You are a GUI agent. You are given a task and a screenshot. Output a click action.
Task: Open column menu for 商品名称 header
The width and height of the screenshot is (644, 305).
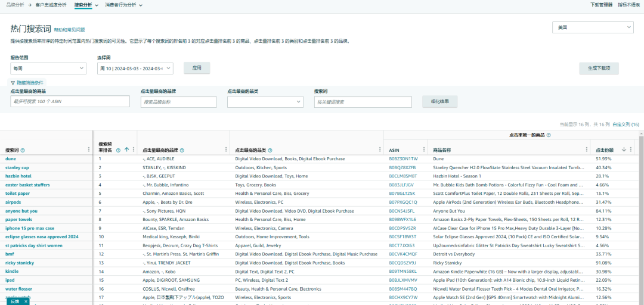[x=587, y=150]
